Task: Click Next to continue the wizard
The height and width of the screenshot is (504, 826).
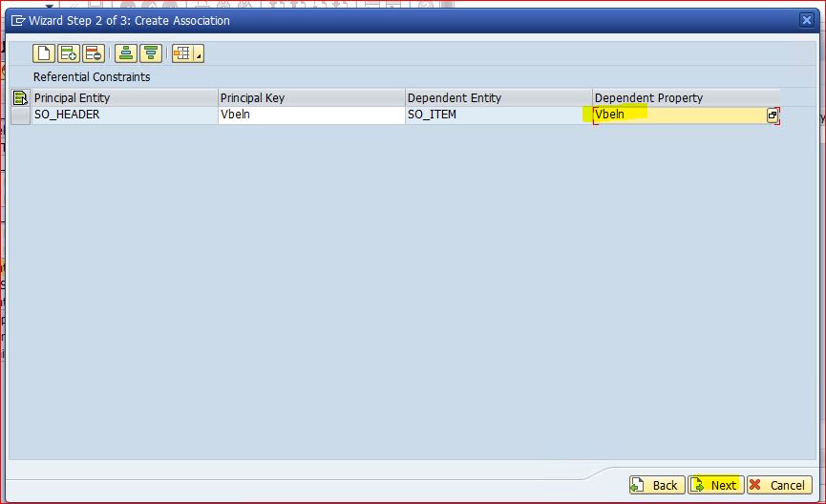Action: [716, 485]
